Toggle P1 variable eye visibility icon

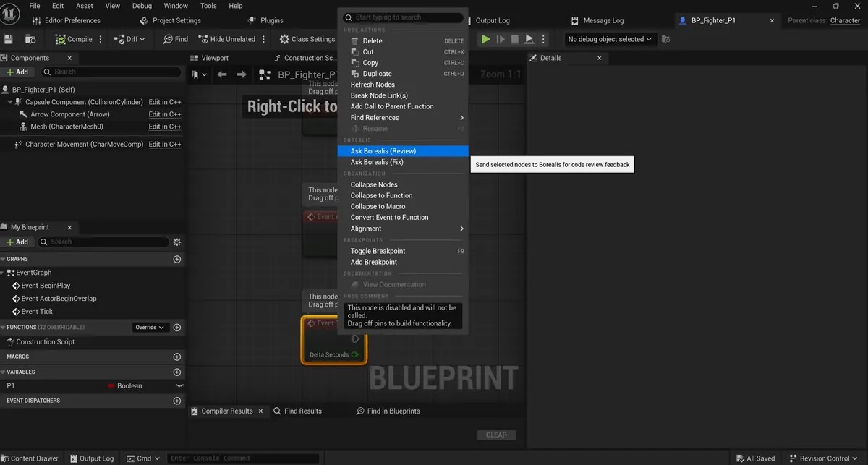179,386
